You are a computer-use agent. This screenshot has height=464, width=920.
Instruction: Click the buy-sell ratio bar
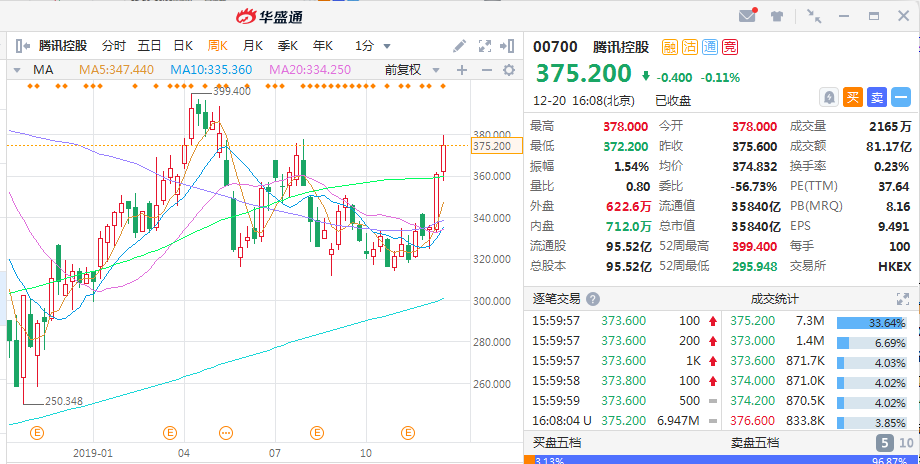tap(722, 460)
